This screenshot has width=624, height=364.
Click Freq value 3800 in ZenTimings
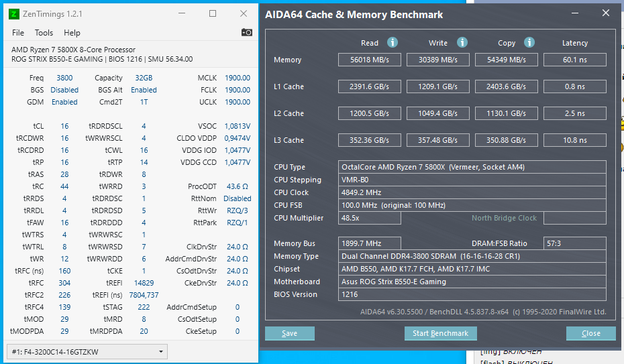64,78
